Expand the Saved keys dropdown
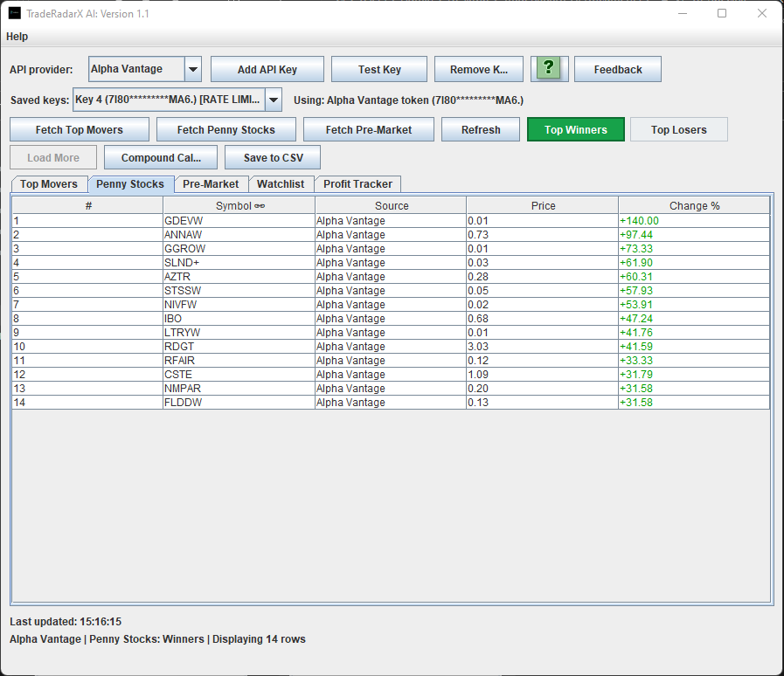784x676 pixels. pyautogui.click(x=273, y=100)
